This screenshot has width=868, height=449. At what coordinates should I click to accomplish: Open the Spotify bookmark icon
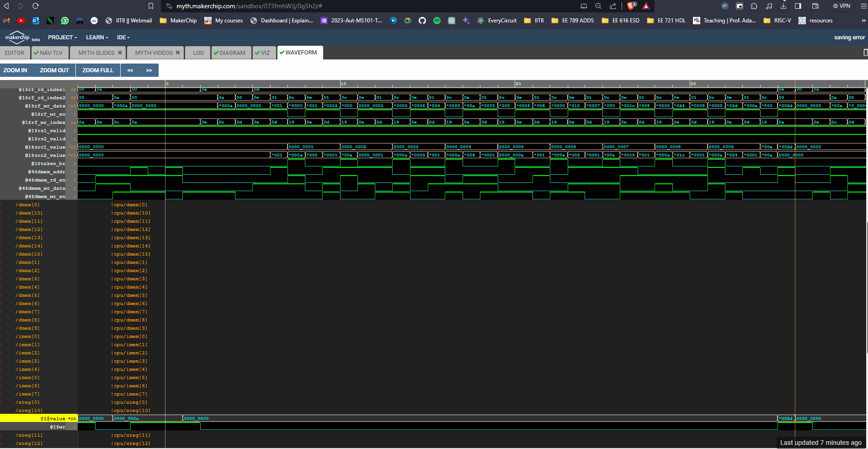pyautogui.click(x=437, y=21)
